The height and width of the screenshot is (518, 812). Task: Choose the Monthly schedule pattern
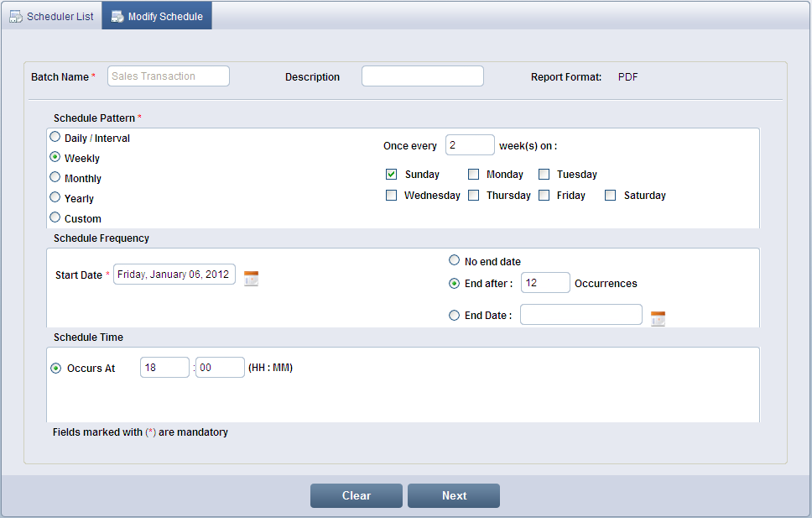tap(55, 177)
